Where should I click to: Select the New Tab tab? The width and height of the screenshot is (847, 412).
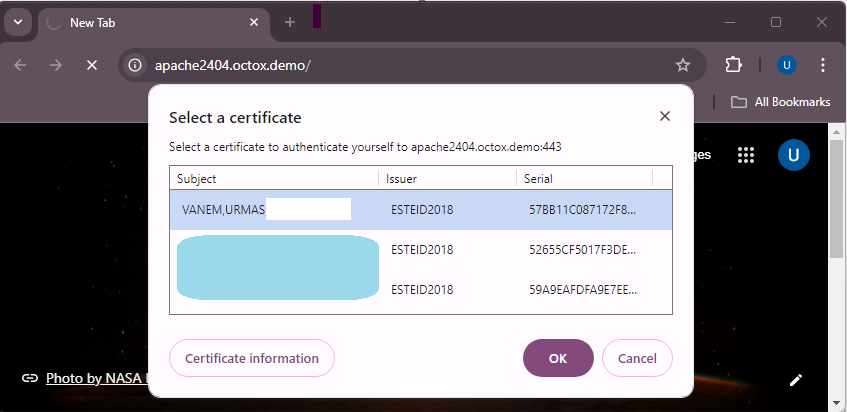[154, 23]
